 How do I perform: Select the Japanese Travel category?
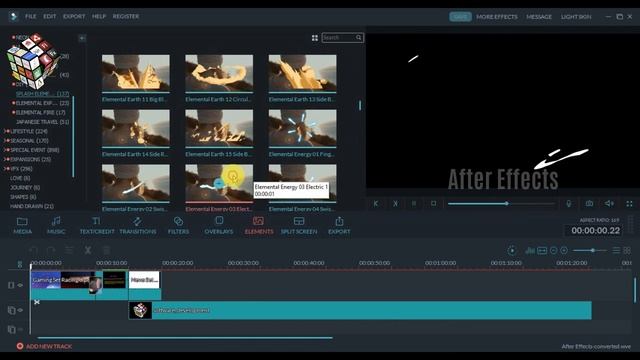(x=42, y=122)
